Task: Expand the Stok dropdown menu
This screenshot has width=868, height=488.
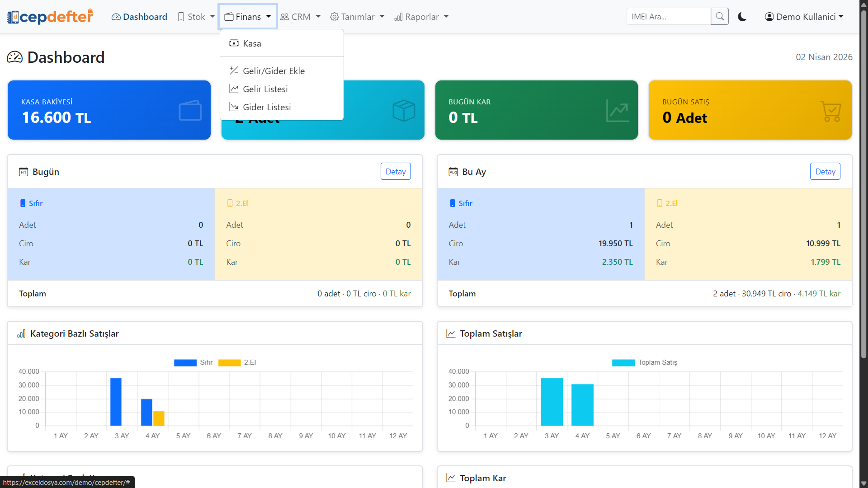Action: 196,17
